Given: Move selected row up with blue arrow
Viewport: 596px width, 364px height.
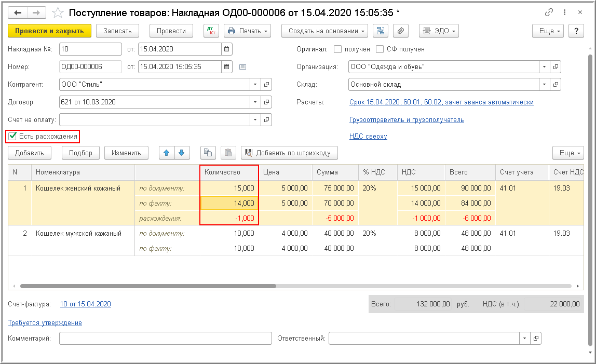Looking at the screenshot, I should [167, 153].
